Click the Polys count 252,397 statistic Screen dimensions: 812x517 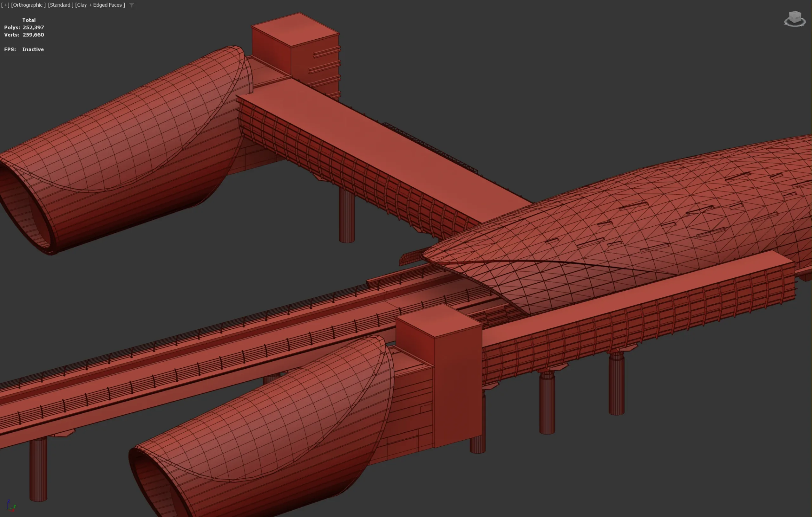point(24,27)
